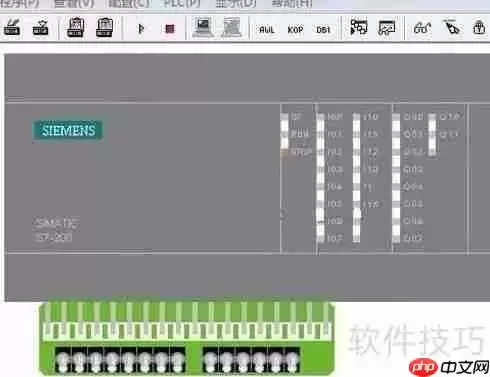
Task: Click the last icon at toolbar right edge
Action: [479, 28]
